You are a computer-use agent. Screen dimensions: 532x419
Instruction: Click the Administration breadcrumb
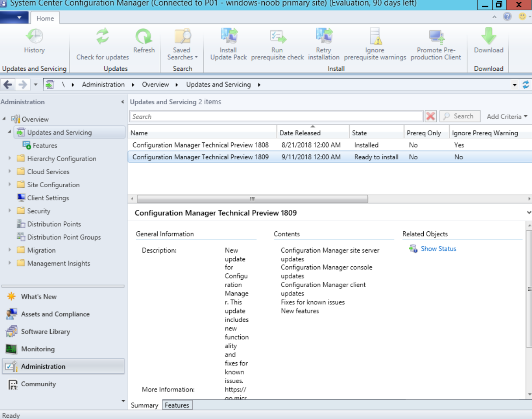[x=103, y=85]
